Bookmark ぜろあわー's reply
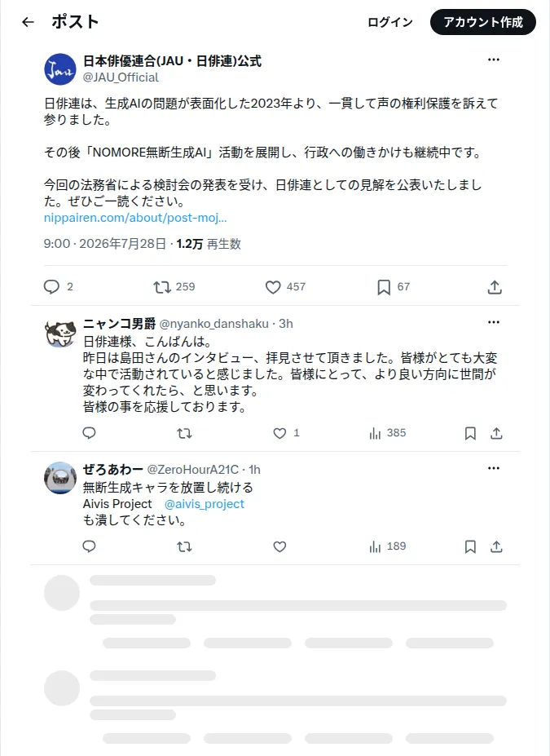Viewport: 550px width, 756px height. coord(470,546)
